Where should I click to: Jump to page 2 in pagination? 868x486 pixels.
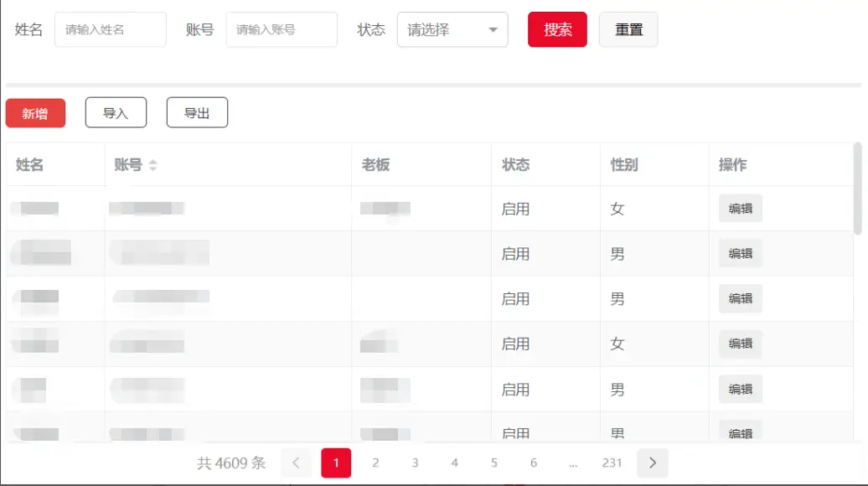click(375, 463)
